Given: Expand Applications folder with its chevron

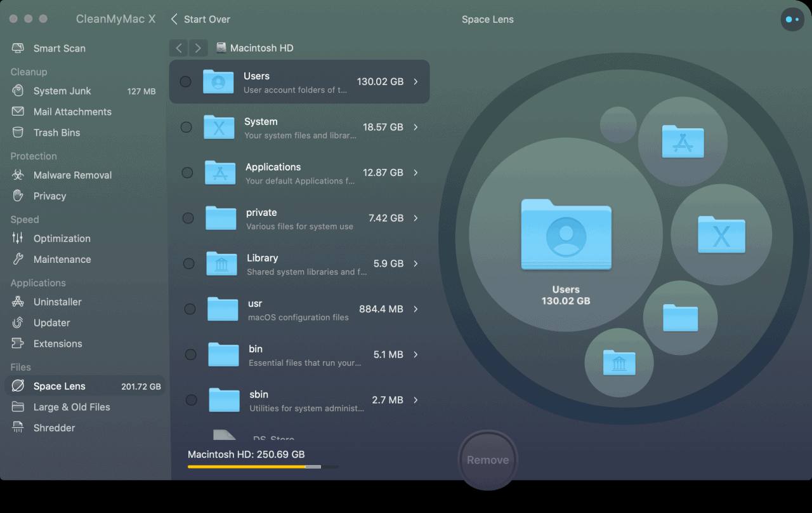Looking at the screenshot, I should [416, 173].
